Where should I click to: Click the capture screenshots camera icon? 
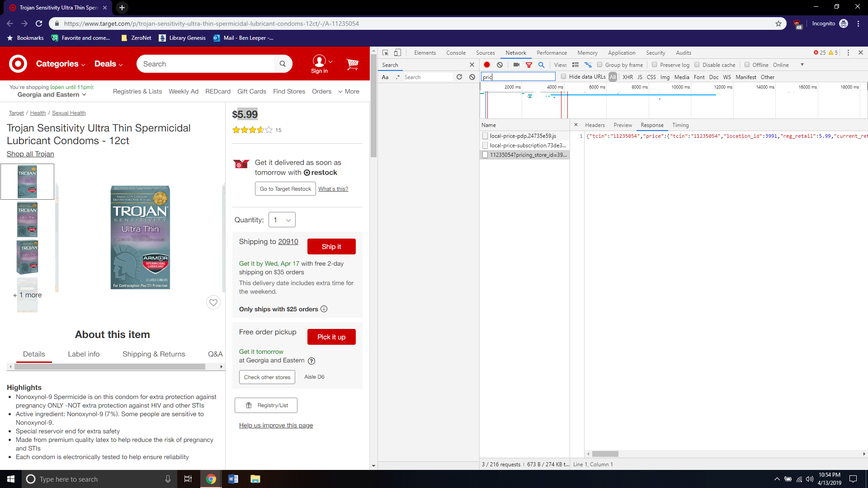click(x=516, y=65)
